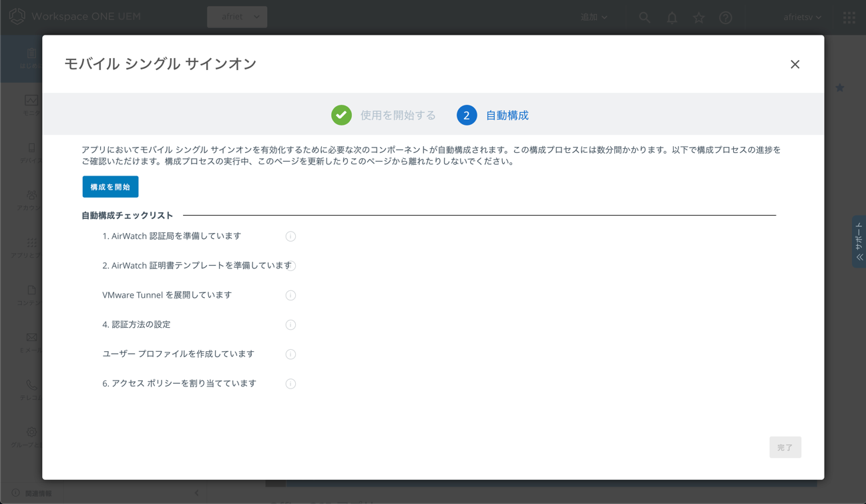The image size is (866, 504).
Task: Click the 構成を開始 button
Action: point(110,187)
